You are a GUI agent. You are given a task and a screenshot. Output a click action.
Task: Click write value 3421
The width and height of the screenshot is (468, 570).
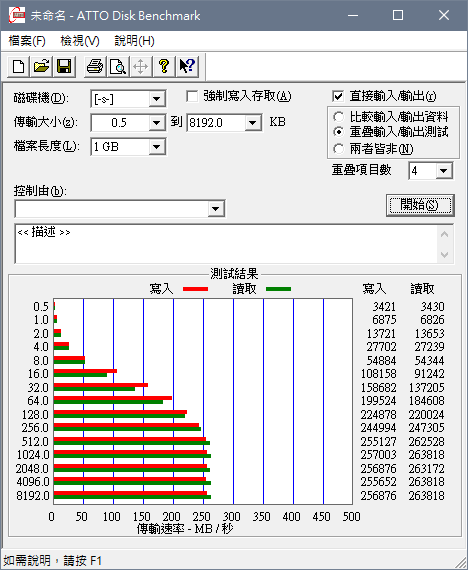pyautogui.click(x=384, y=306)
